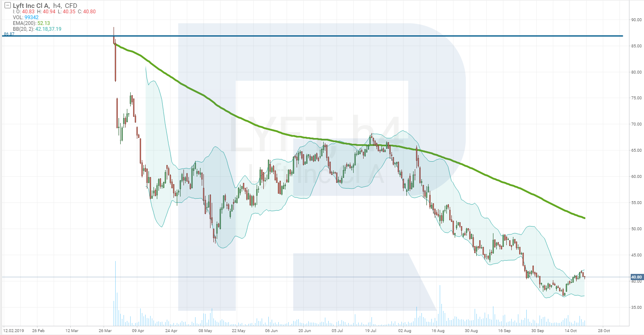Click the 80.00 price axis label

tap(637, 72)
